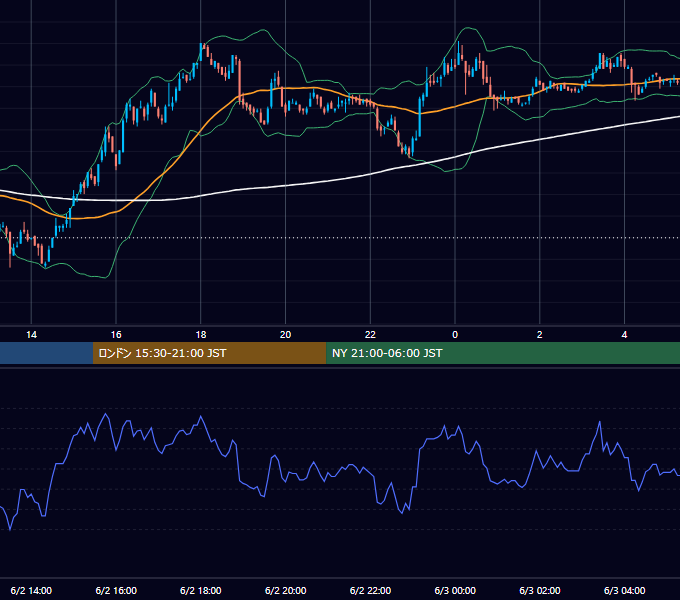The image size is (680, 600).
Task: Click the hour label 2 on chart axis
Action: (539, 335)
